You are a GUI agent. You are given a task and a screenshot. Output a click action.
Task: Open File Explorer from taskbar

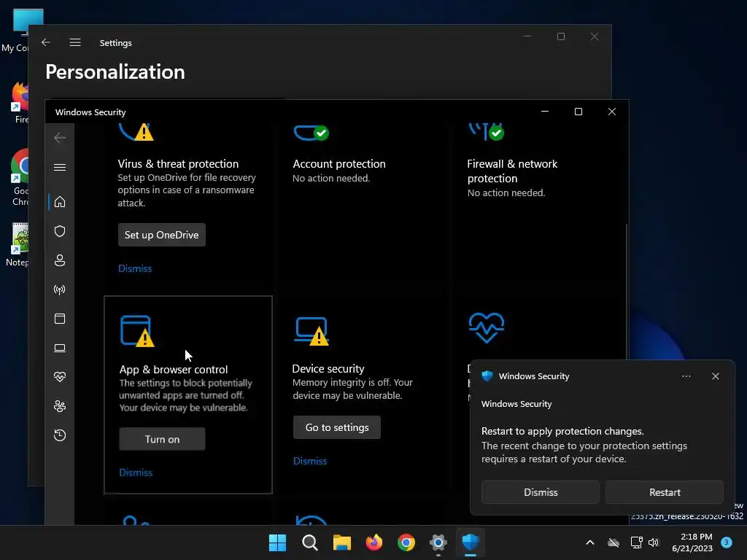(x=341, y=542)
